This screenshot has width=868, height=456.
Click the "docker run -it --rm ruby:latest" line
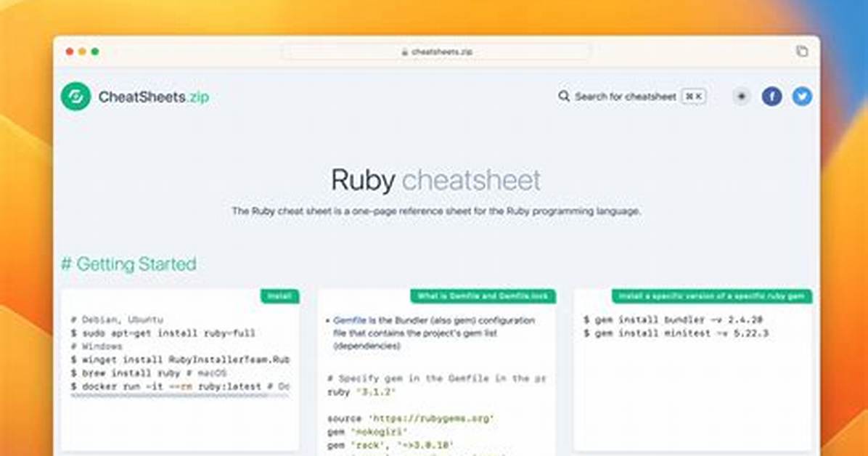180,386
